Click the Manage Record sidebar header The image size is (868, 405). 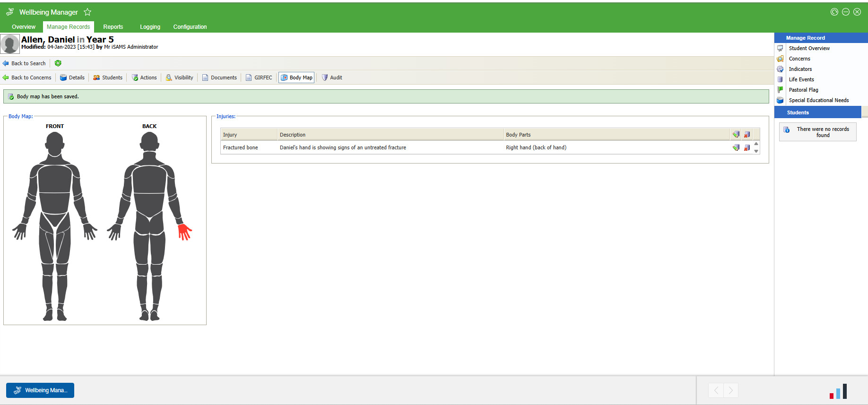tap(821, 38)
